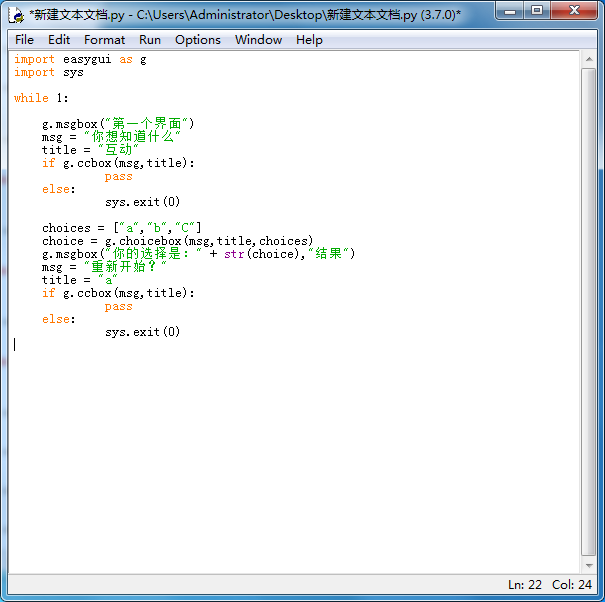The height and width of the screenshot is (602, 605).
Task: Click the last 'sys.exit(0)' line
Action: pos(142,332)
